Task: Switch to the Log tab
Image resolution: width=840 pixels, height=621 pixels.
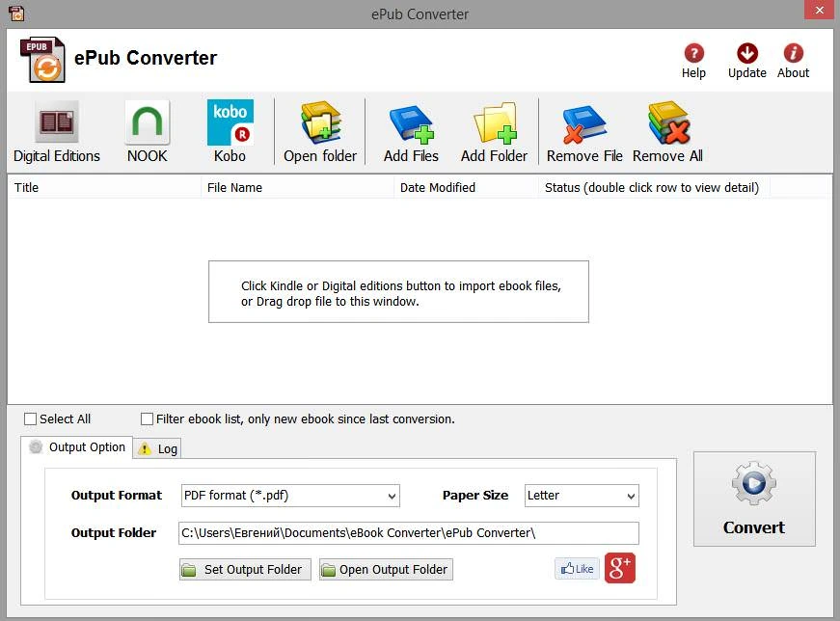Action: [157, 449]
